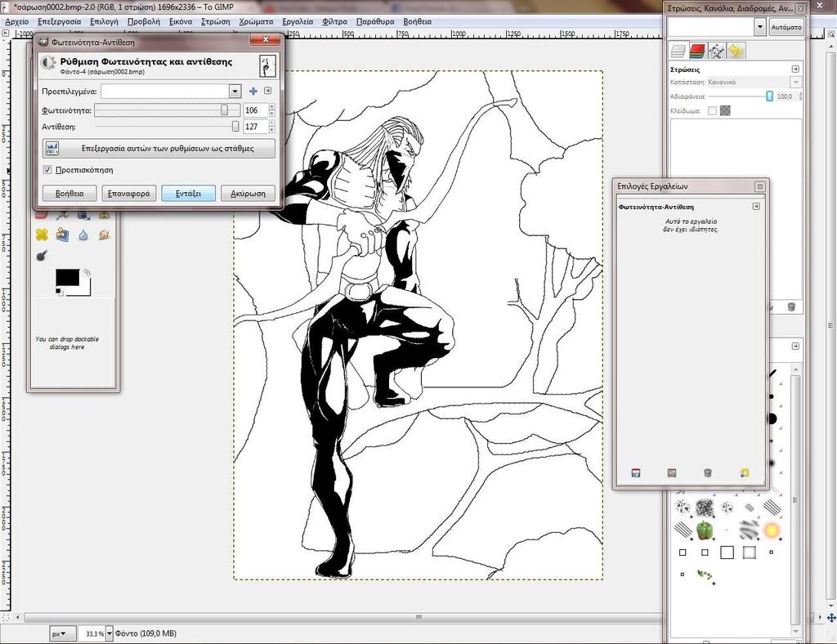
Task: Switch to the Undo History tab icon
Action: pos(736,51)
